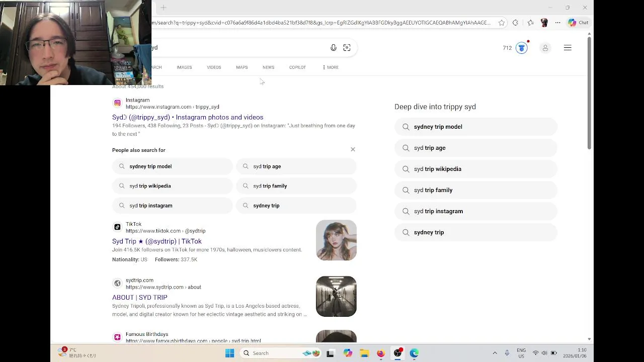
Task: Open the favorites list icon
Action: [530, 23]
